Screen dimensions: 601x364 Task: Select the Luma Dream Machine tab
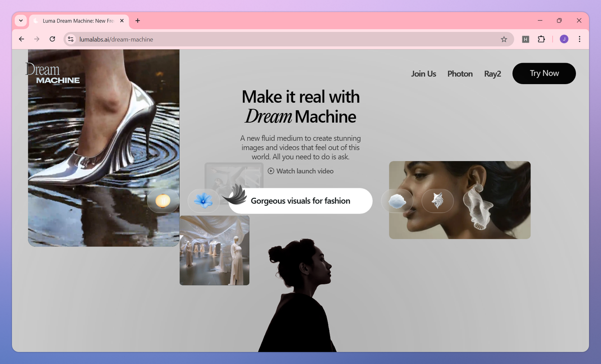pyautogui.click(x=78, y=21)
